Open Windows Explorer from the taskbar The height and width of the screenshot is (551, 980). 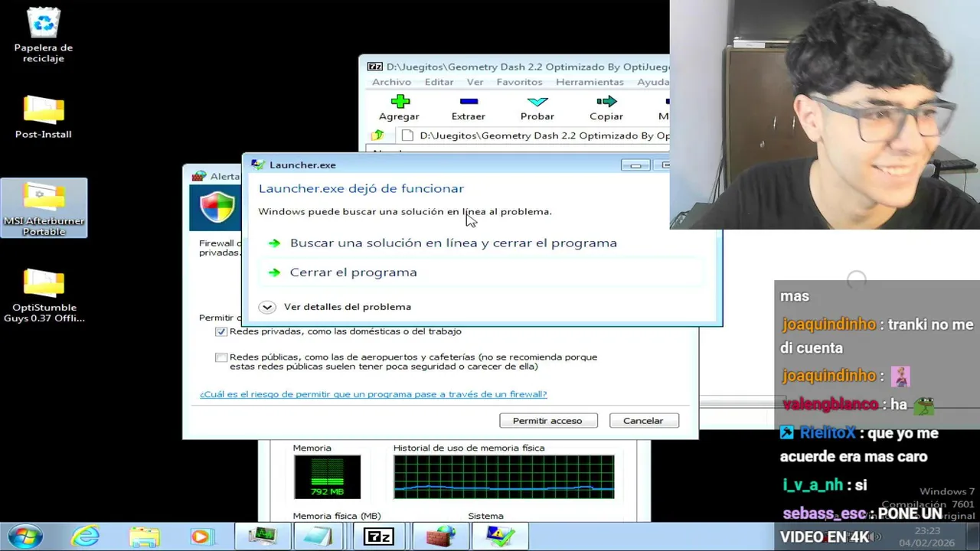pos(143,536)
